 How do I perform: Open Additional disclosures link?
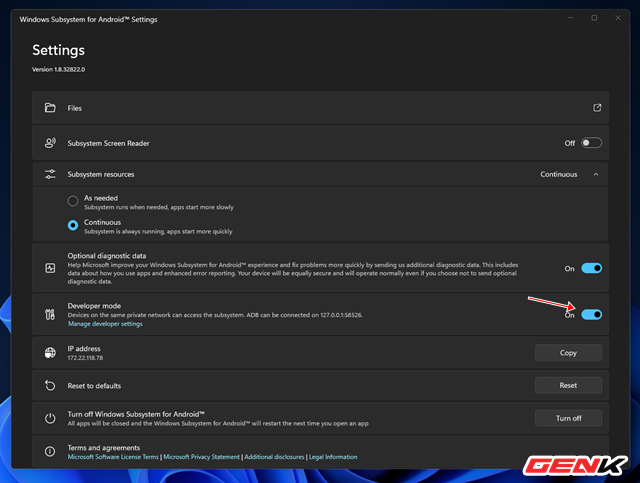click(x=274, y=457)
